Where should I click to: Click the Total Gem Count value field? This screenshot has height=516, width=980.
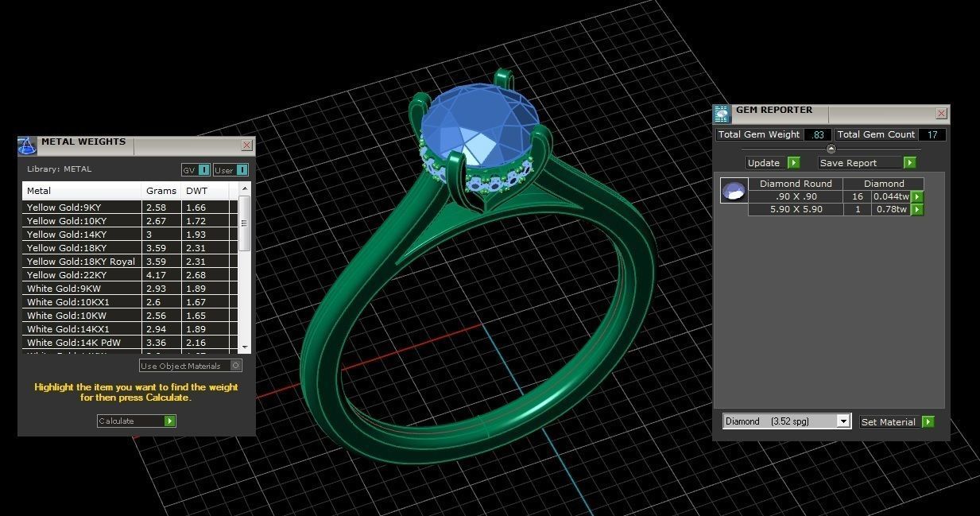point(932,134)
